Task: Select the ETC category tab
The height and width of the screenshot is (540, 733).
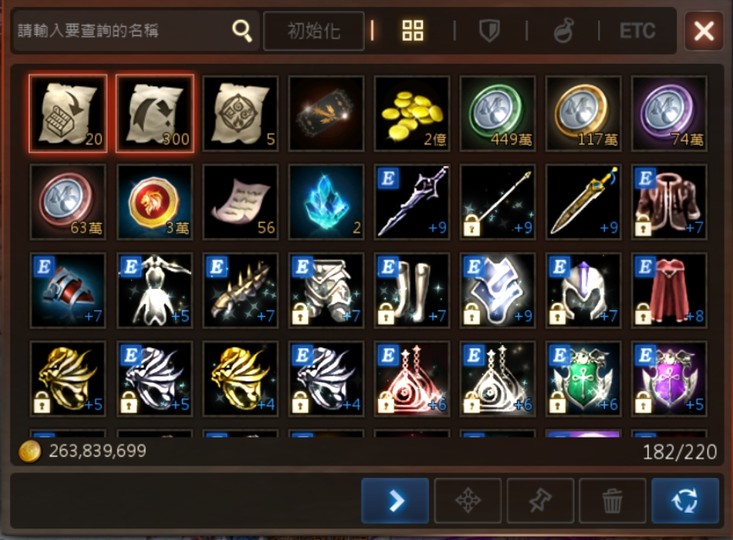Action: (x=637, y=31)
